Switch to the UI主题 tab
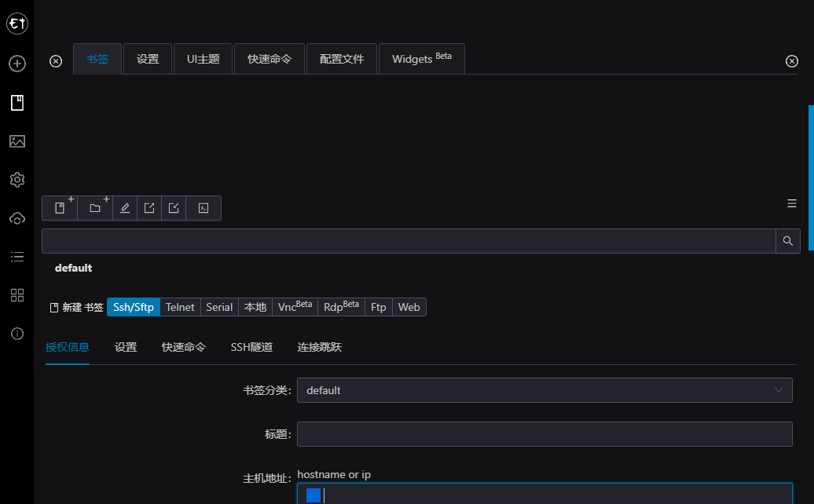Screen dimensions: 814x504 [x=203, y=59]
